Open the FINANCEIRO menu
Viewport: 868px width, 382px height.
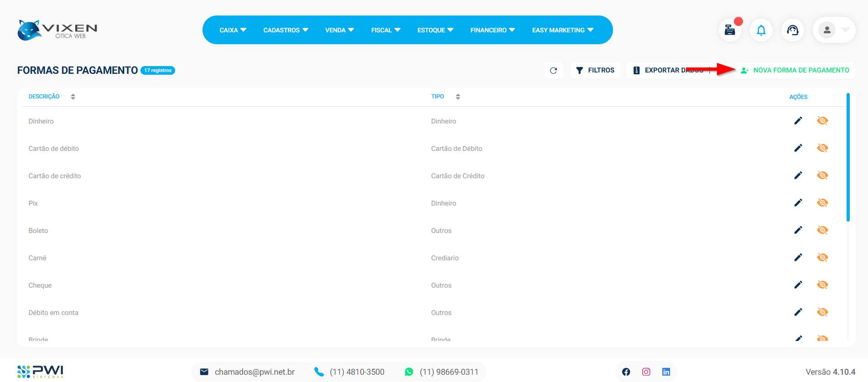[x=492, y=30]
